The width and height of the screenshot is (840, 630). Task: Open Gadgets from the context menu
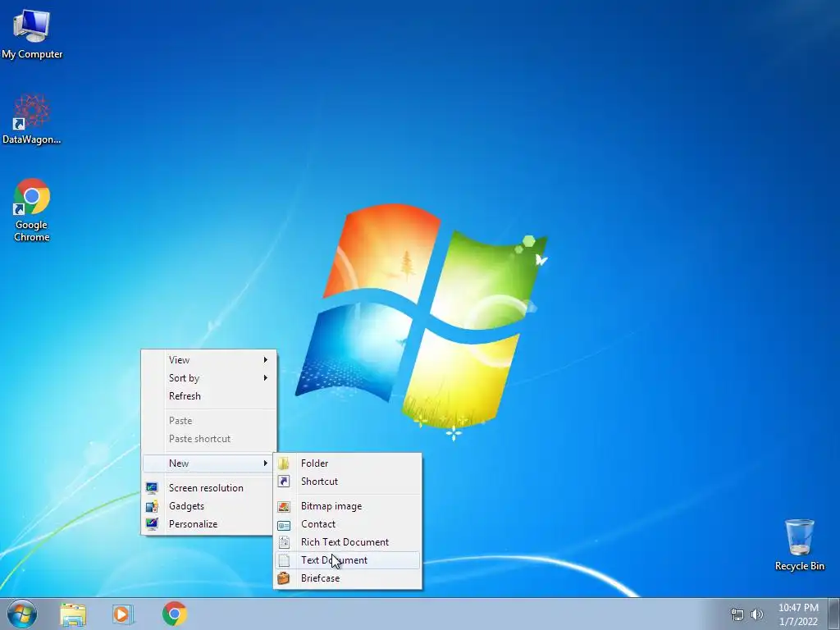tap(209, 506)
